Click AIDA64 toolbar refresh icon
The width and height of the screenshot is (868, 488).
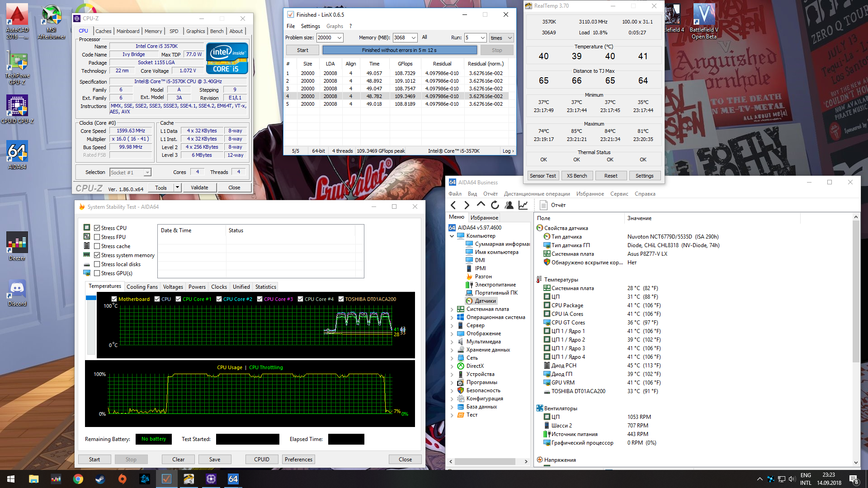495,205
